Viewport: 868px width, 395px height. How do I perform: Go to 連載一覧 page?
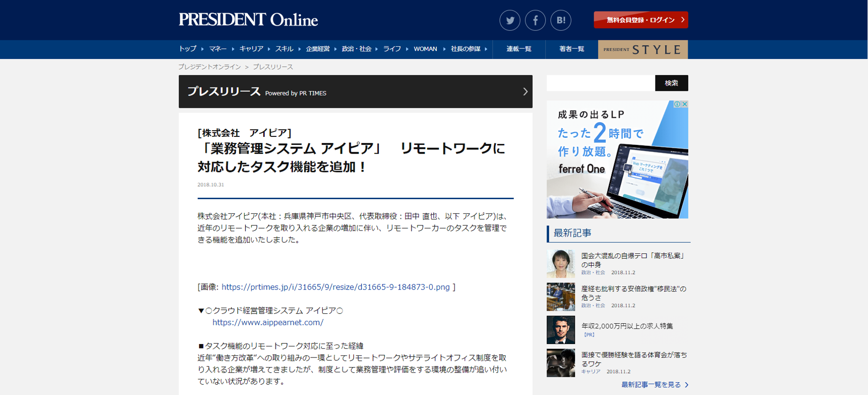click(x=519, y=49)
